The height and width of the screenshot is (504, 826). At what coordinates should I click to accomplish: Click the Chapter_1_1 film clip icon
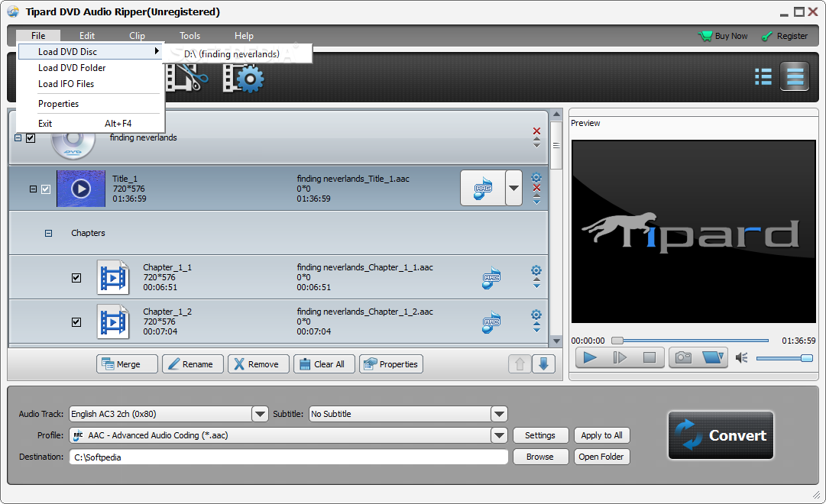(113, 277)
